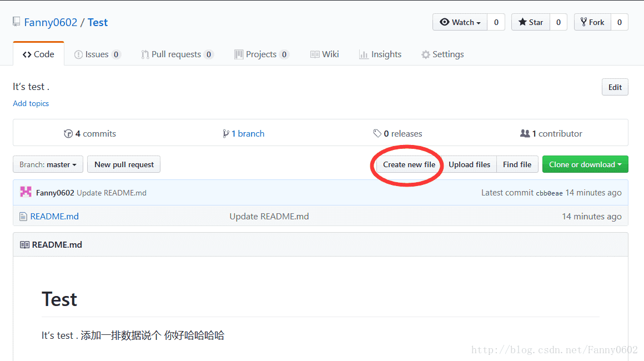644x361 pixels.
Task: Click the contributors people icon
Action: (x=525, y=133)
